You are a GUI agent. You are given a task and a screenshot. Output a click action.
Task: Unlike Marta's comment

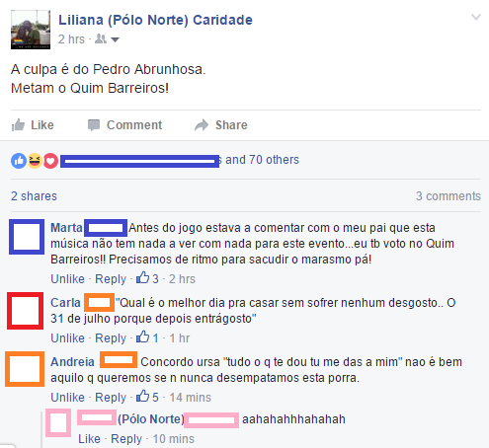[x=67, y=279]
